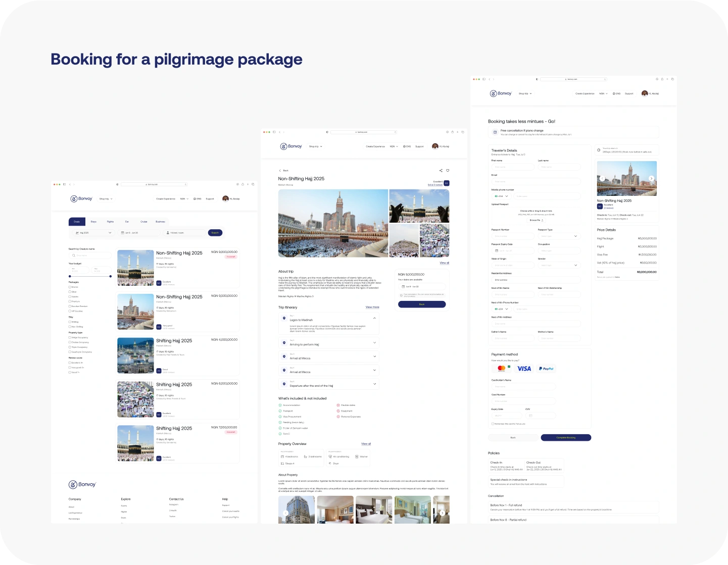The image size is (728, 565).
Task: Click the maximum budget slider handle
Action: 111,276
